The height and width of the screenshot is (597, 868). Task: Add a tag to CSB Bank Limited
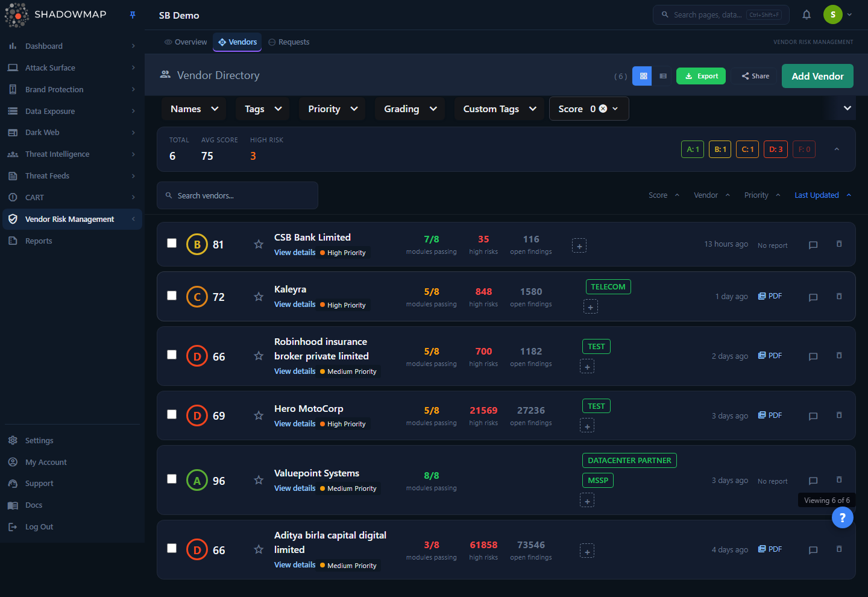pos(579,246)
